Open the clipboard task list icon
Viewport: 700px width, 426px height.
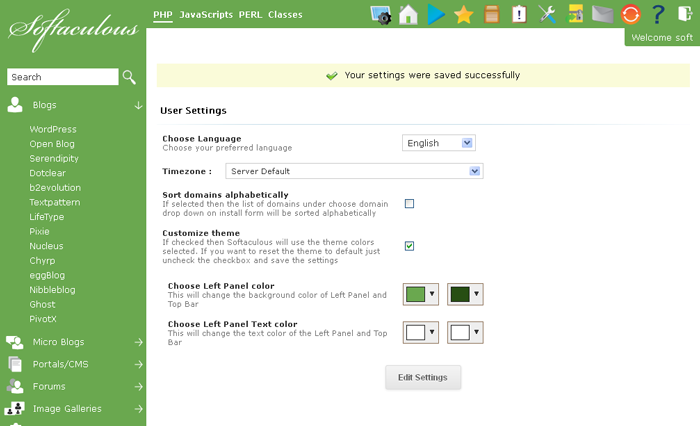(519, 14)
